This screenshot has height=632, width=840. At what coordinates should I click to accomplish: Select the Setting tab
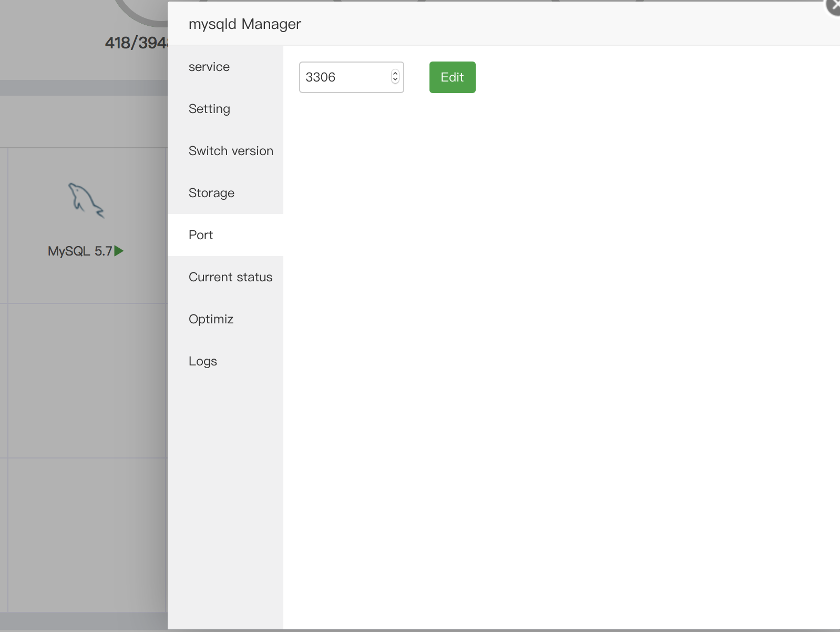point(225,109)
